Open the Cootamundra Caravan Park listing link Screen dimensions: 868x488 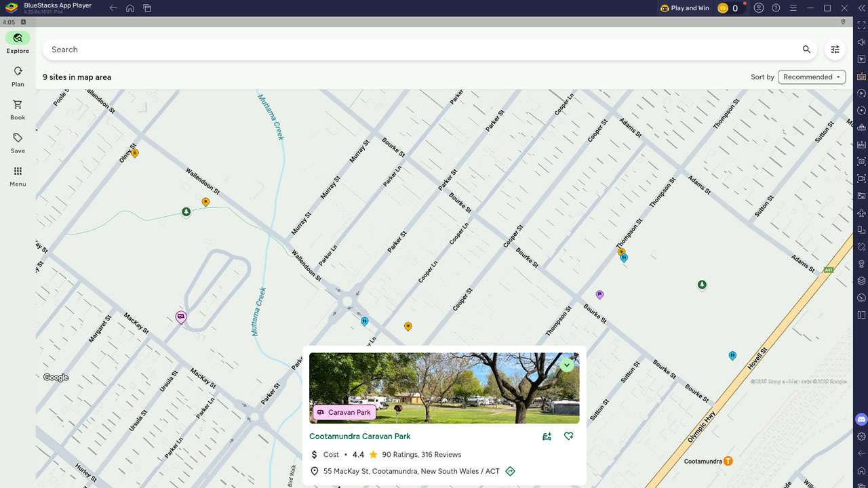point(359,436)
